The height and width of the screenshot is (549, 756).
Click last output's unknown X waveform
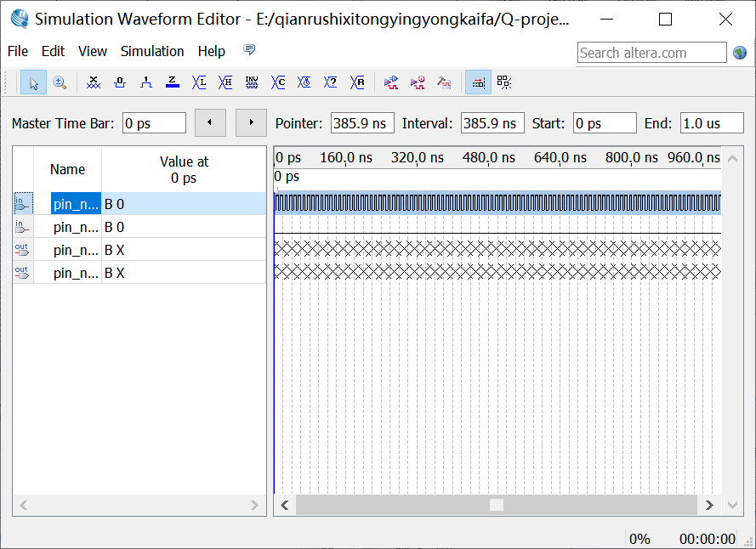497,272
